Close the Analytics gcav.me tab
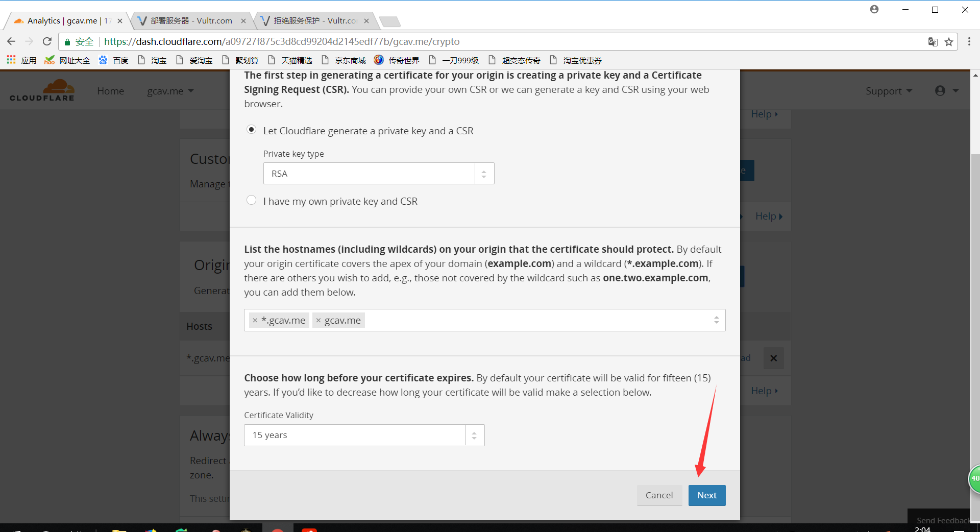This screenshot has width=980, height=532. 120,21
